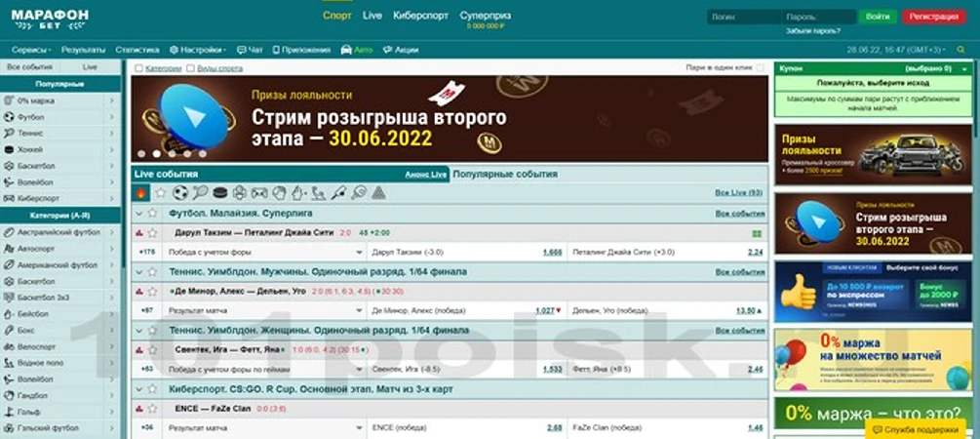Click the Войти login button

point(879,17)
